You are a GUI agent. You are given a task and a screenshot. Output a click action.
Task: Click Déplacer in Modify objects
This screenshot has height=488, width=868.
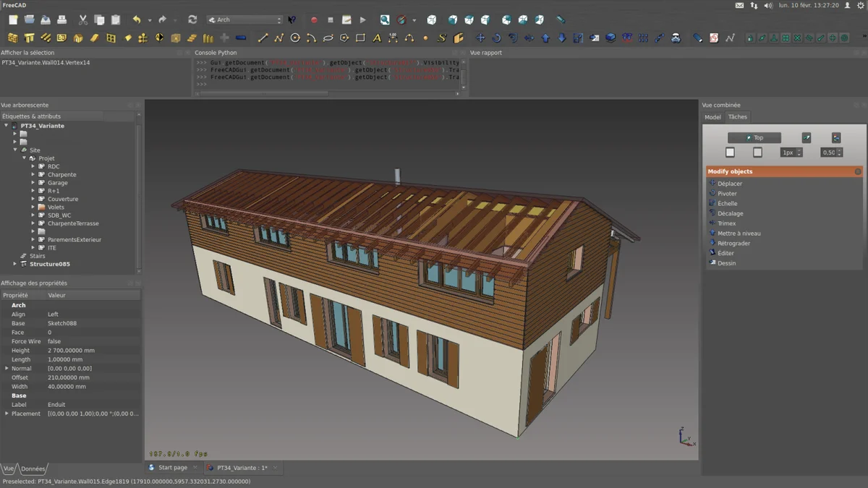(729, 184)
